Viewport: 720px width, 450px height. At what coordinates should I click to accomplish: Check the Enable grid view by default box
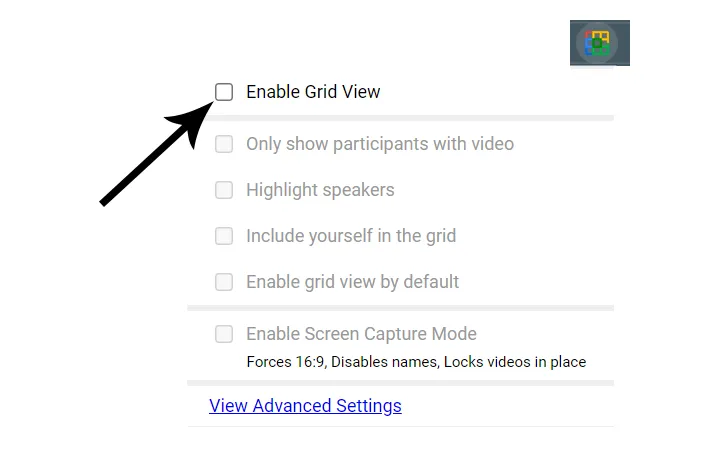click(x=224, y=282)
